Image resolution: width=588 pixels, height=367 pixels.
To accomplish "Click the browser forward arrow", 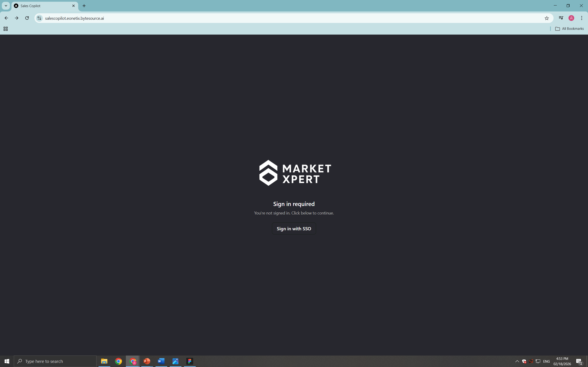I will pyautogui.click(x=17, y=18).
